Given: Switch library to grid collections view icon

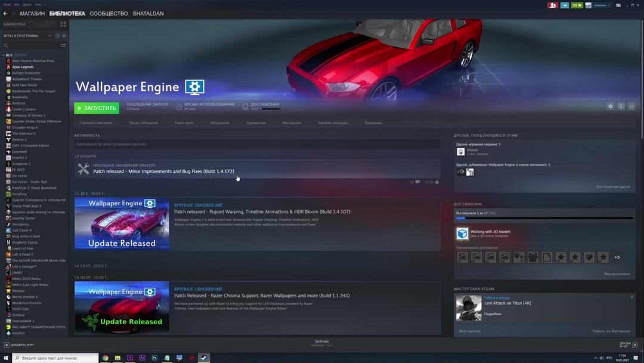Looking at the screenshot, I should (x=63, y=24).
